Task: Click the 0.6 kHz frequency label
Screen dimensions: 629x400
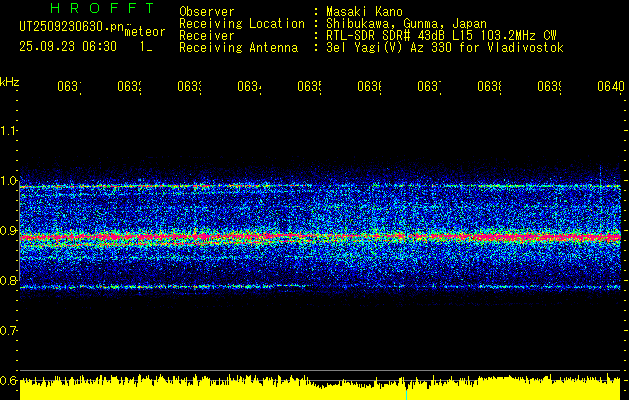Action: click(x=9, y=380)
